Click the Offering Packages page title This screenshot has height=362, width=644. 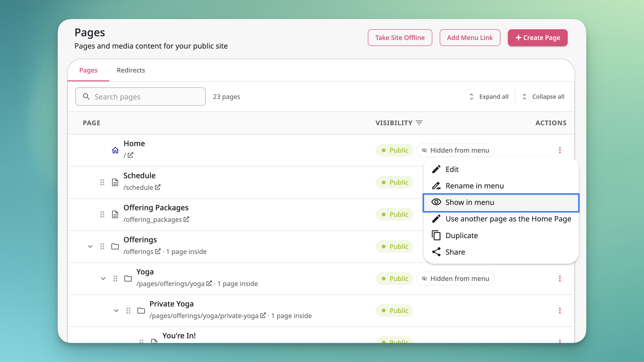pyautogui.click(x=156, y=207)
